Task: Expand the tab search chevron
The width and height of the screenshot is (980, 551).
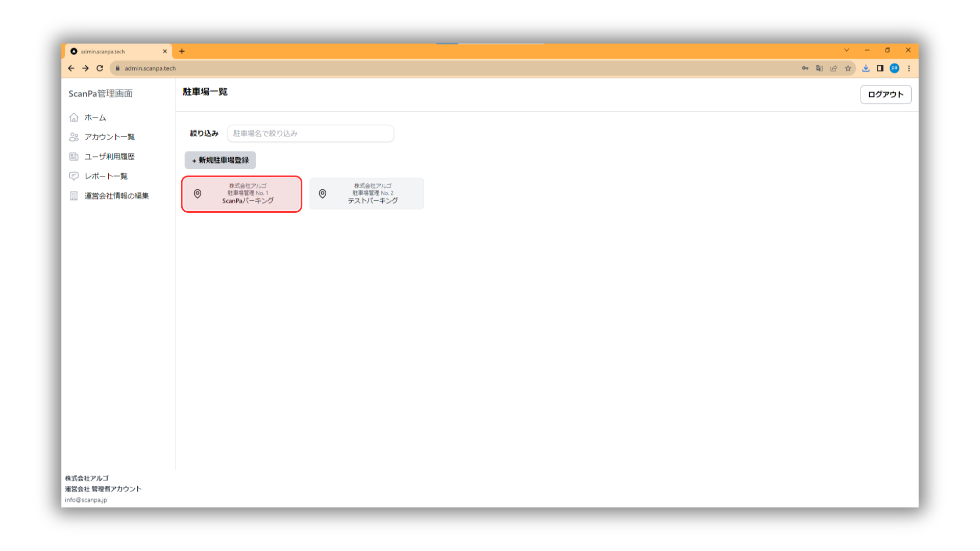Action: (x=847, y=50)
